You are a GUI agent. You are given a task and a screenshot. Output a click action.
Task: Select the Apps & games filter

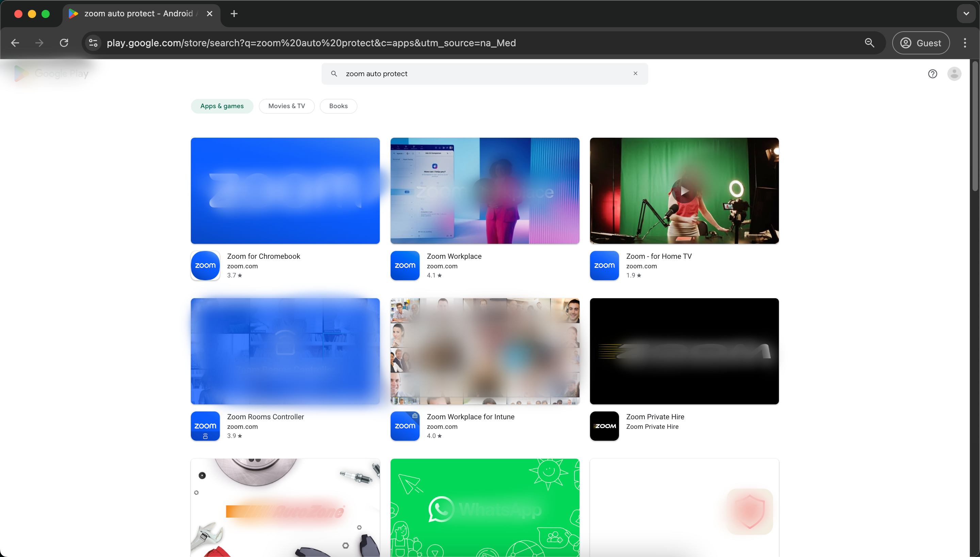click(222, 106)
